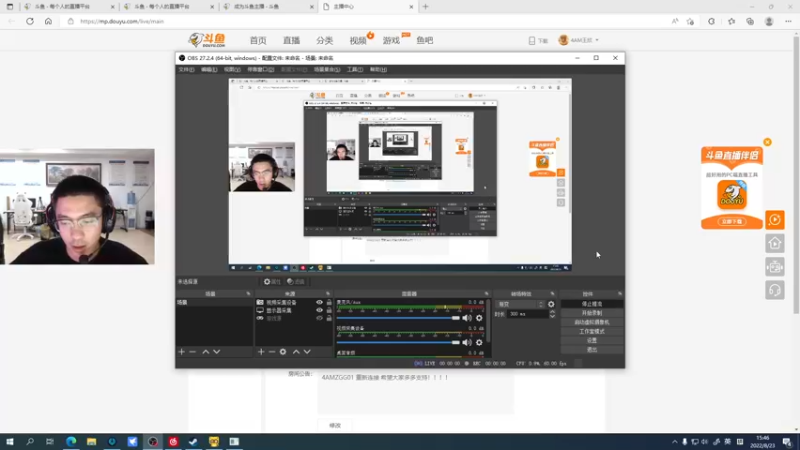800x450 pixels.
Task: Click the add scene plus icon in OBS
Action: [x=182, y=352]
